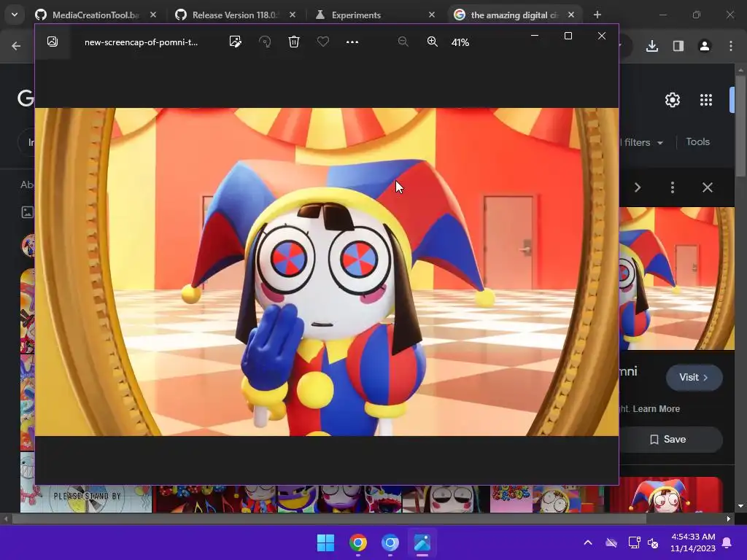The height and width of the screenshot is (560, 747).
Task: Click the vertical page scrollbar
Action: point(740,125)
